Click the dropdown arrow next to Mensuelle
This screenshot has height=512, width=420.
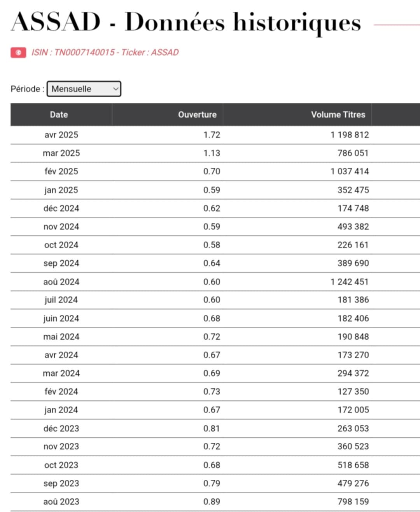pyautogui.click(x=115, y=89)
